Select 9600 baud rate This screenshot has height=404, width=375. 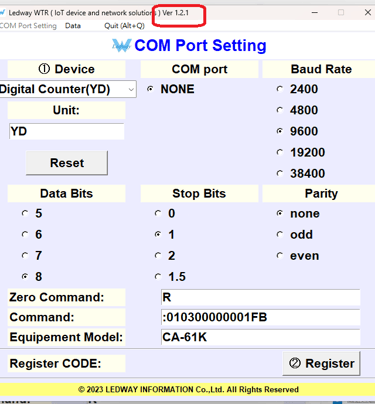(x=280, y=131)
